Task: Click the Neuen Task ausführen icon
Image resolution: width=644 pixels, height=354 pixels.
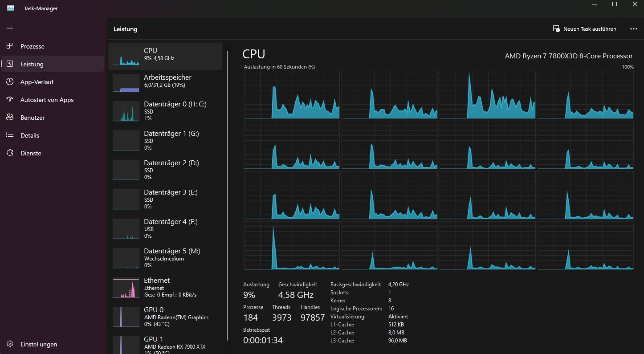Action: [556, 28]
